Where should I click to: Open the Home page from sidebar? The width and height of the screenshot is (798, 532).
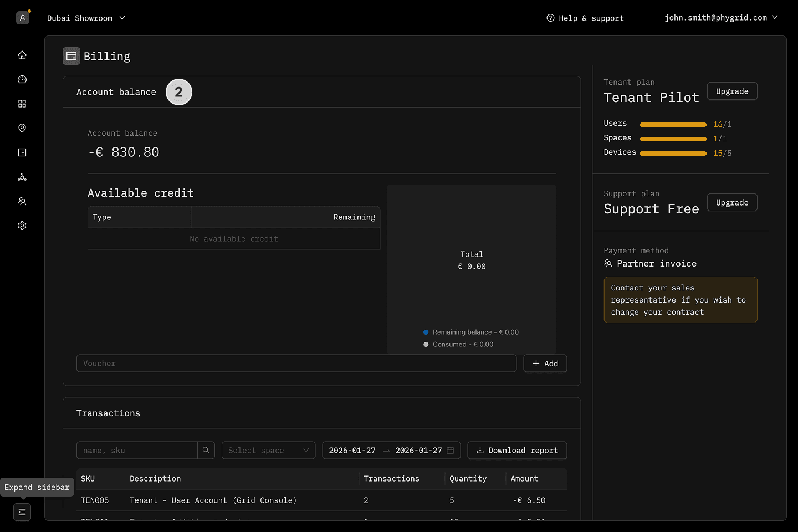22,55
